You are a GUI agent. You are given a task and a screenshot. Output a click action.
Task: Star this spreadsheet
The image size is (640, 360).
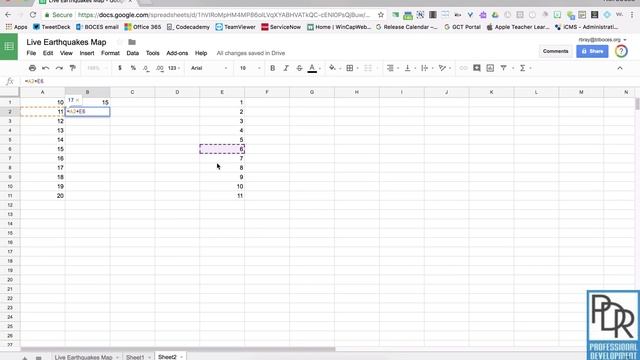[120, 42]
